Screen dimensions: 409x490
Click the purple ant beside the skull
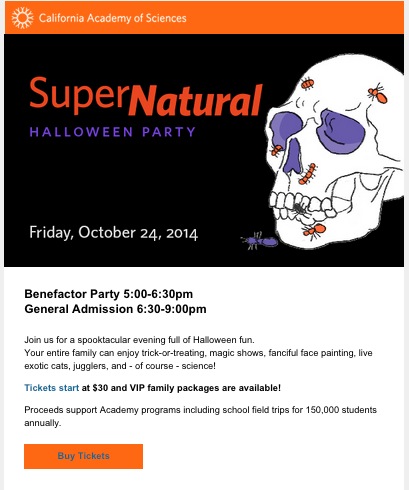[259, 240]
